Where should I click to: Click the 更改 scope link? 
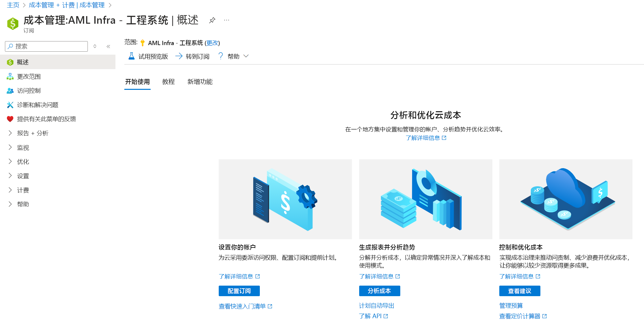(212, 43)
